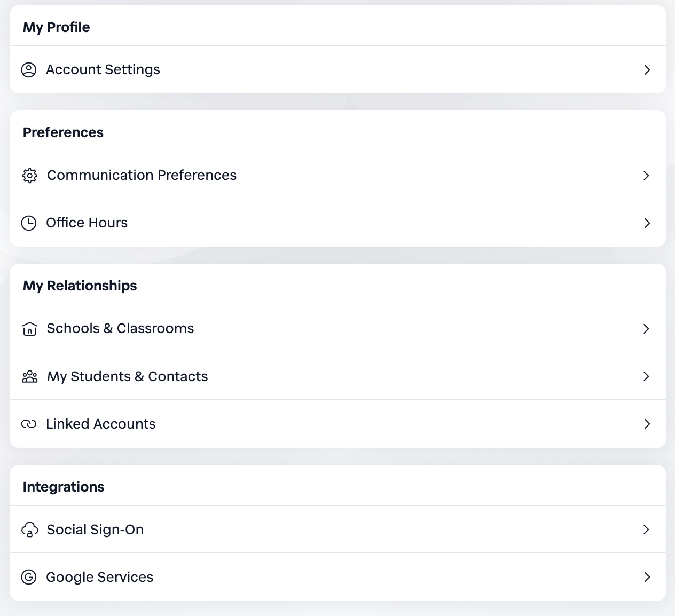Open the Social Sign-On text label
This screenshot has width=675, height=616.
(95, 530)
